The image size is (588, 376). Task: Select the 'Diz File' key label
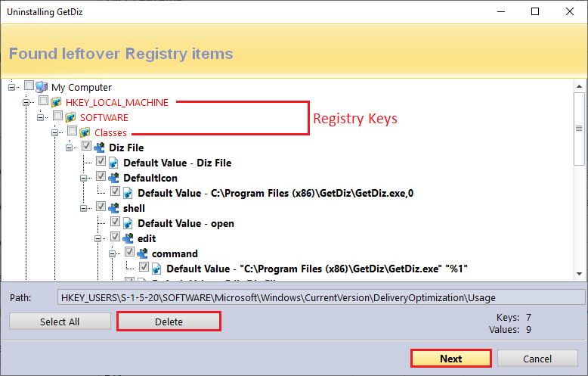(x=126, y=148)
